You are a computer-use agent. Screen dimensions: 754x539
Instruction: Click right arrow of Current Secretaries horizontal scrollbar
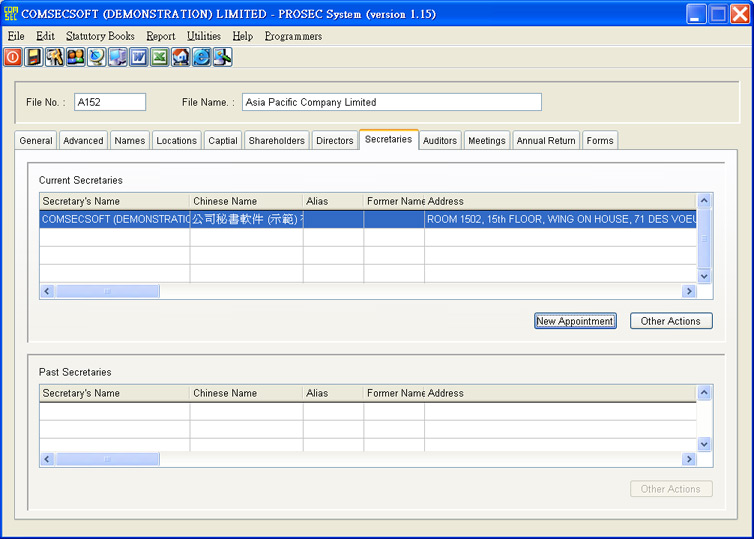click(688, 291)
